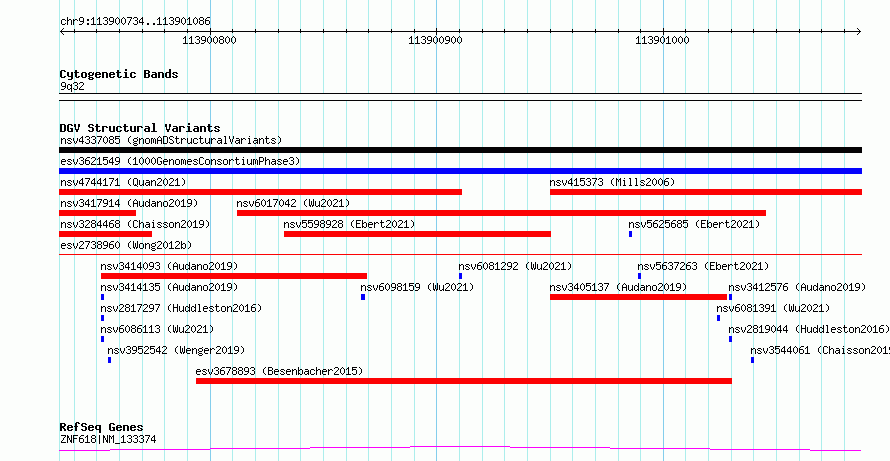This screenshot has height=461, width=890.
Task: Click nsv2819044 (Huddleston2016) label
Action: click(809, 329)
